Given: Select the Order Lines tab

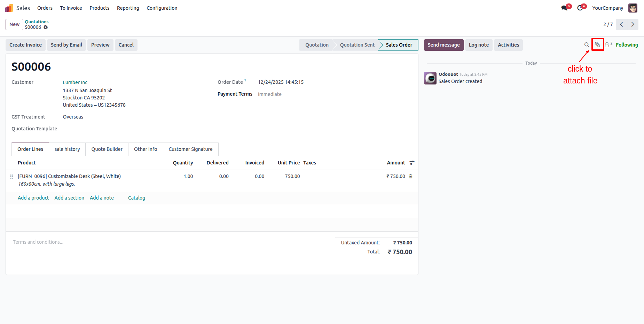Looking at the screenshot, I should click(x=30, y=149).
